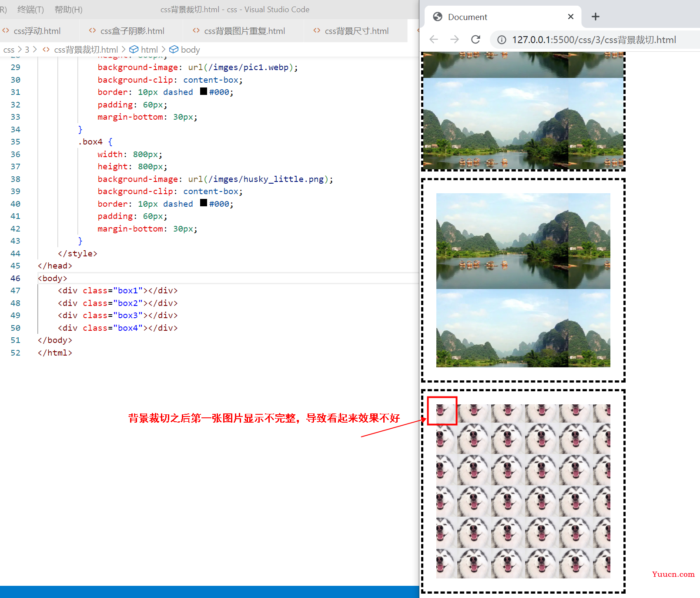The width and height of the screenshot is (700, 598).
Task: Open color picker swatch on line 40
Action: coord(204,203)
